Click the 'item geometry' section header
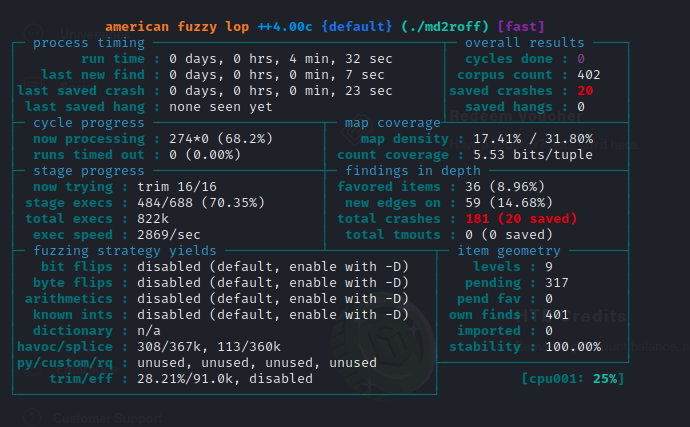 coord(509,251)
